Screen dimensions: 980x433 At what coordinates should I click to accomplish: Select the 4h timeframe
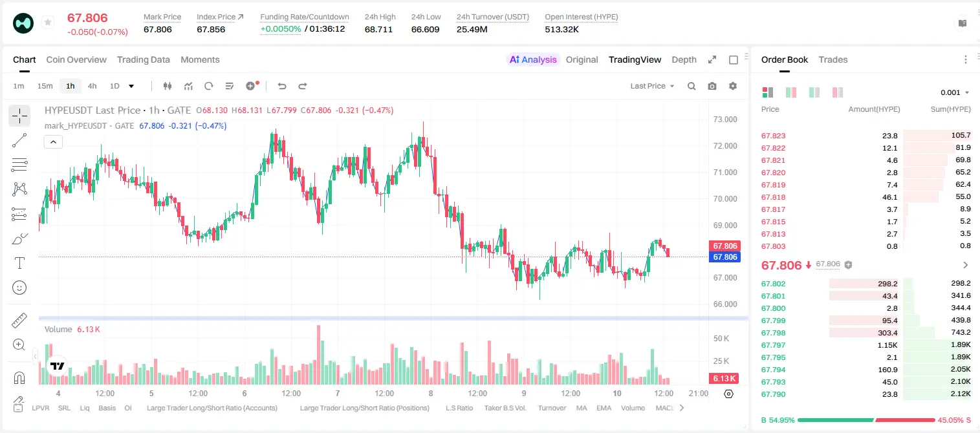click(x=93, y=86)
